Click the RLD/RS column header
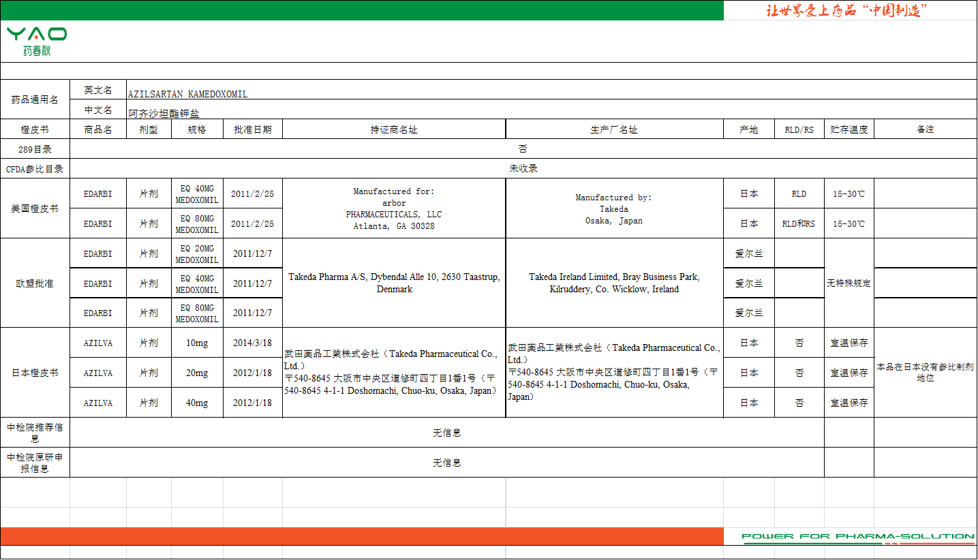The height and width of the screenshot is (560, 978). pyautogui.click(x=799, y=129)
